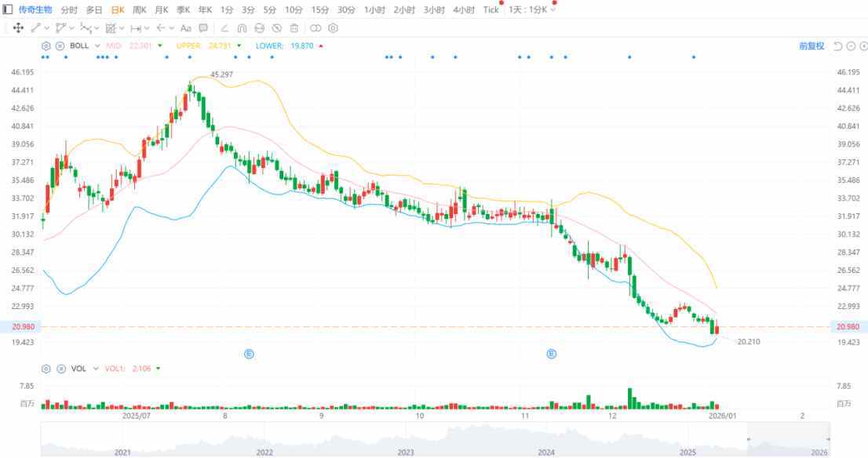Open BOLL indicator settings gear

pos(46,46)
